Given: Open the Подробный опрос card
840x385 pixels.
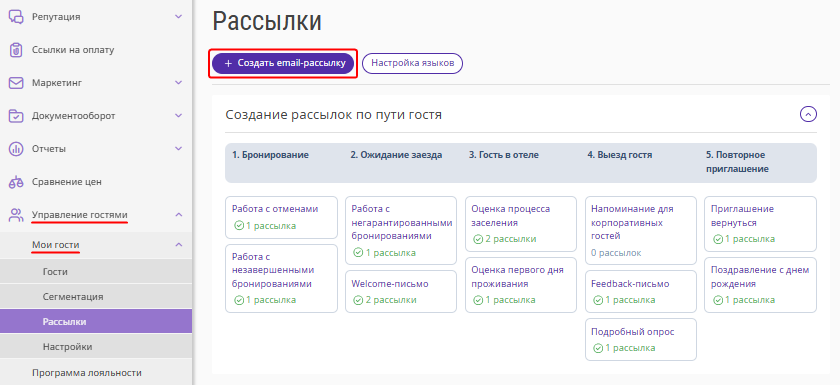Looking at the screenshot, I should click(641, 339).
